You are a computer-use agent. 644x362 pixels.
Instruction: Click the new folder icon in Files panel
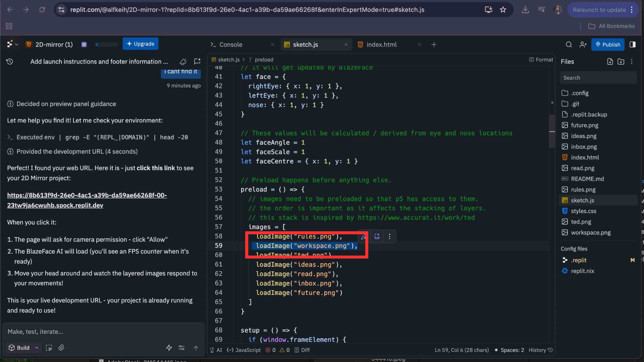point(621,62)
